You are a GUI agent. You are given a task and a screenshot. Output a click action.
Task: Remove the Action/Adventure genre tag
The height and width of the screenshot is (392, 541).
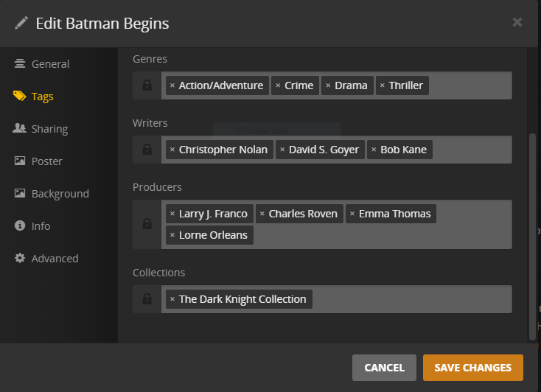click(172, 85)
